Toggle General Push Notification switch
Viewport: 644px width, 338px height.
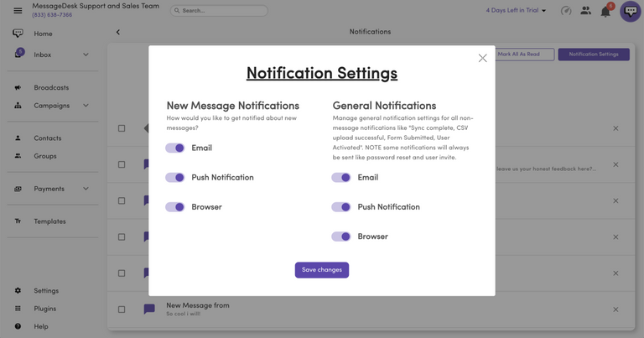point(341,207)
